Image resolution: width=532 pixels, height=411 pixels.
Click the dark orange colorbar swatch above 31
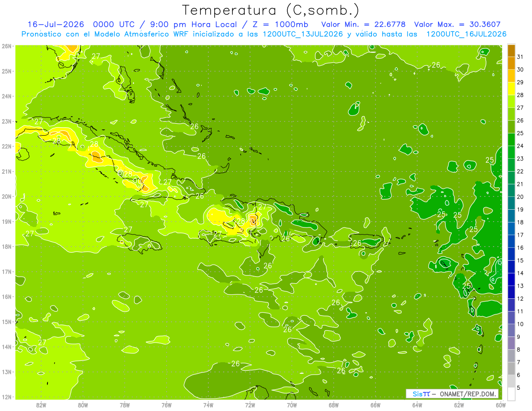(511, 50)
